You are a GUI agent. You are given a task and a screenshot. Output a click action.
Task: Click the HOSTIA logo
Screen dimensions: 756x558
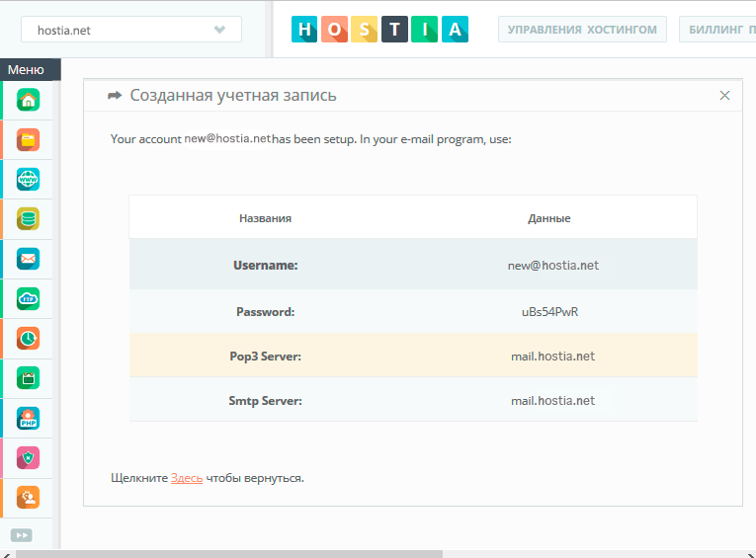click(379, 30)
